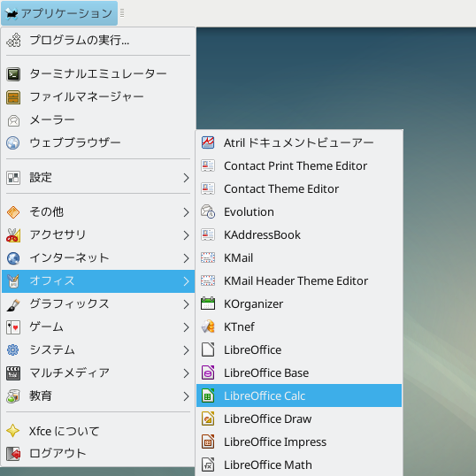Expand the その他 submenu arrow

click(x=187, y=212)
